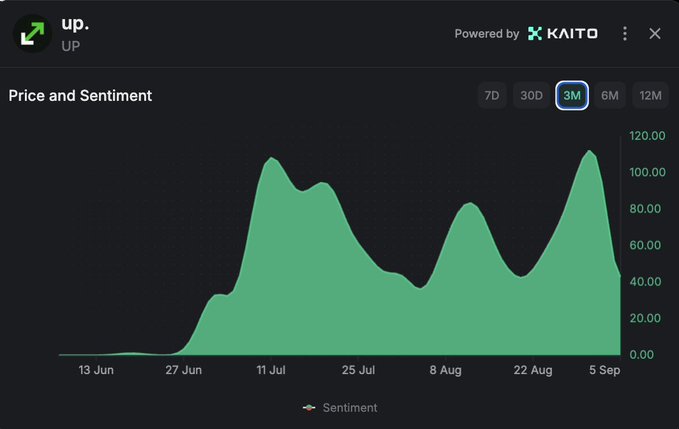Click the 'Price and Sentiment' heading
Image resolution: width=679 pixels, height=429 pixels.
coord(80,96)
